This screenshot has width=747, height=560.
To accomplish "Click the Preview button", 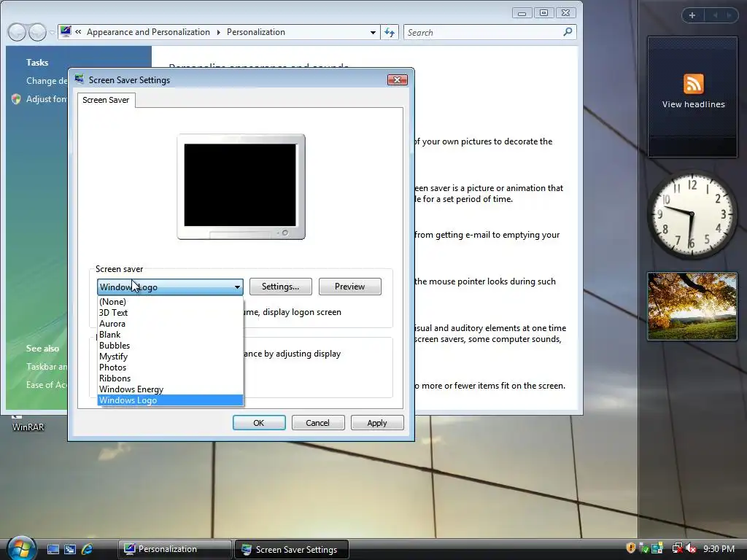I will pos(349,287).
